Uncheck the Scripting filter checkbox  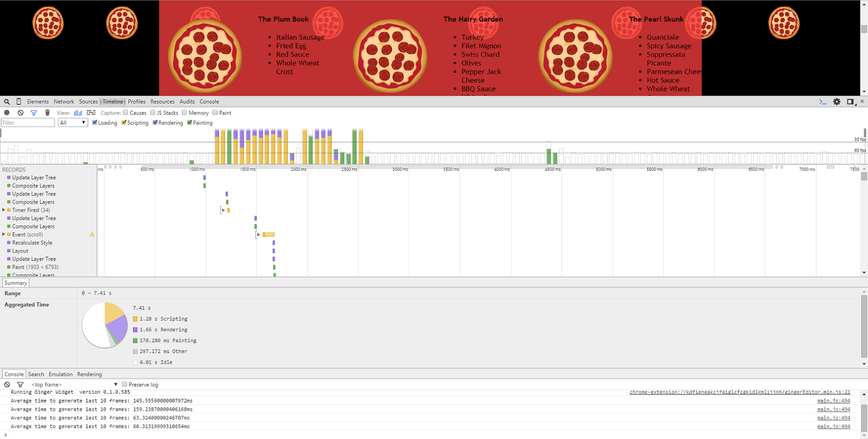click(x=124, y=122)
